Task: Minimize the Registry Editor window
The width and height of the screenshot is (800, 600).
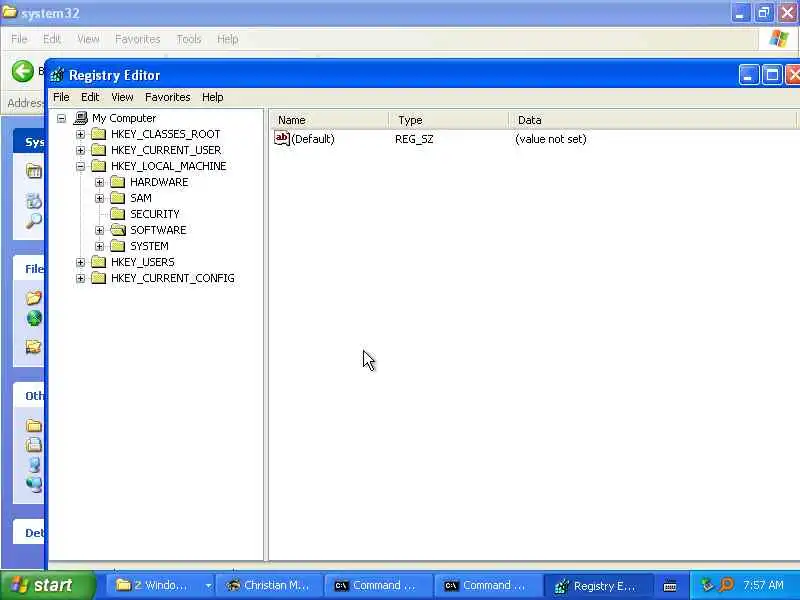Action: [x=748, y=76]
